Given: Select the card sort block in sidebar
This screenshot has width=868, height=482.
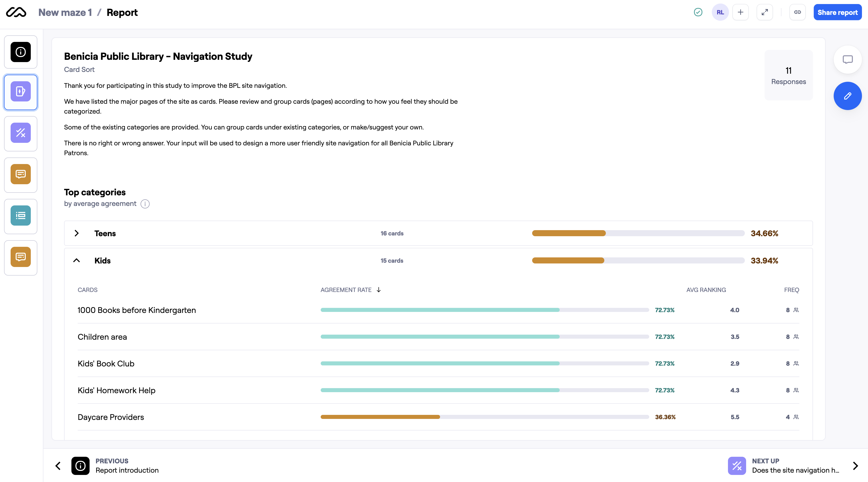Looking at the screenshot, I should coord(20,92).
